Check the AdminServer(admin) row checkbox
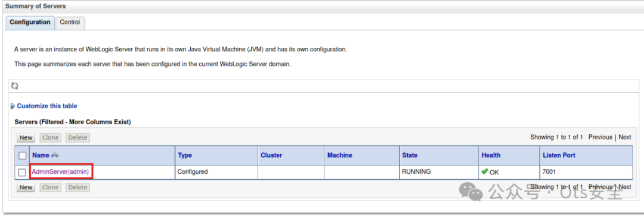 [23, 173]
